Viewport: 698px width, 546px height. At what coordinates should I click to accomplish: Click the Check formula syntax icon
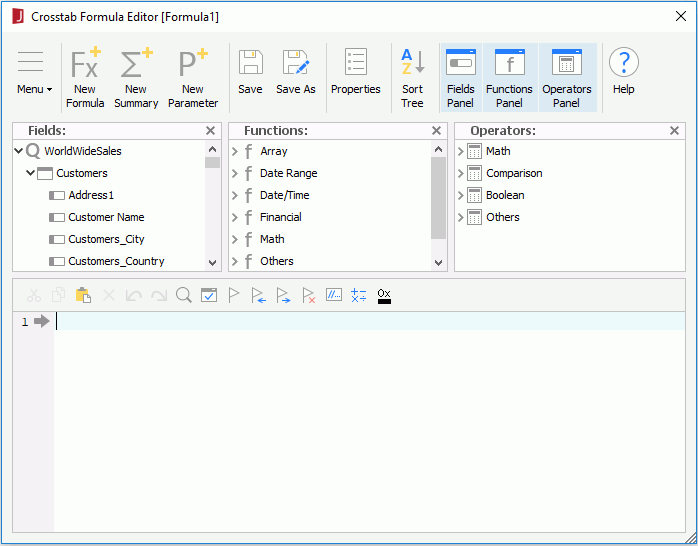209,295
